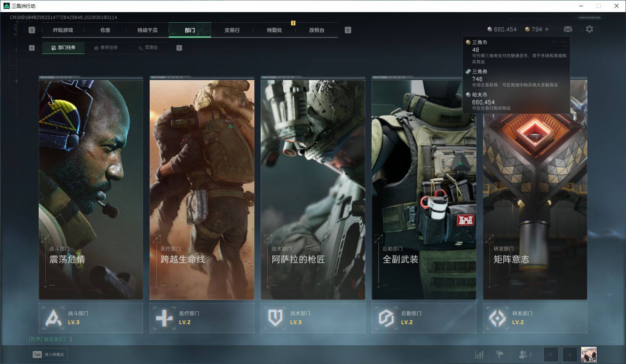Click the 研发部门 diamond emblem icon

point(497,318)
